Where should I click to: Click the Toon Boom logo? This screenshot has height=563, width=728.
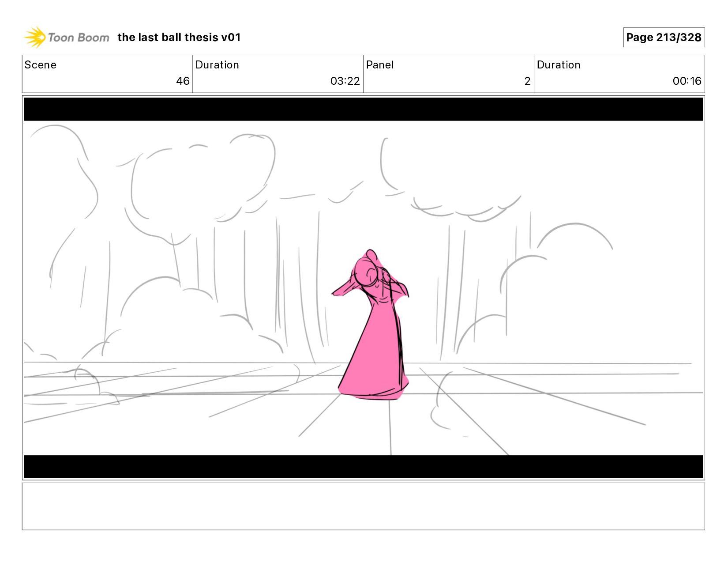[x=66, y=37]
